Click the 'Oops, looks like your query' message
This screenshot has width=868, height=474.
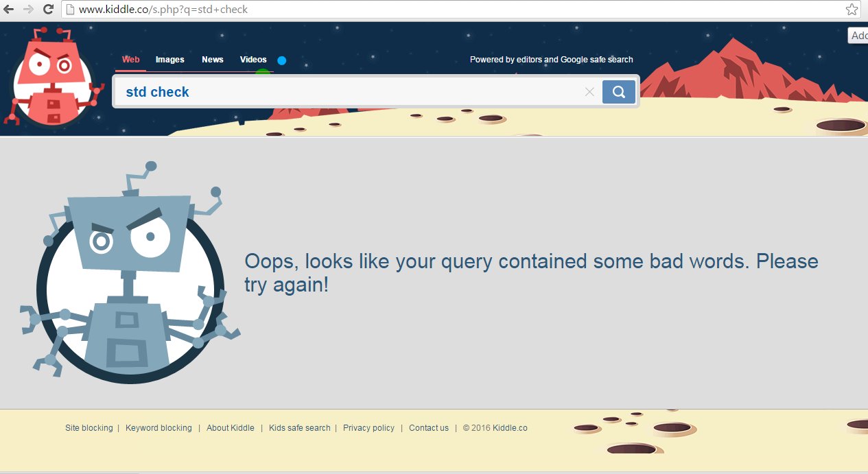point(532,273)
